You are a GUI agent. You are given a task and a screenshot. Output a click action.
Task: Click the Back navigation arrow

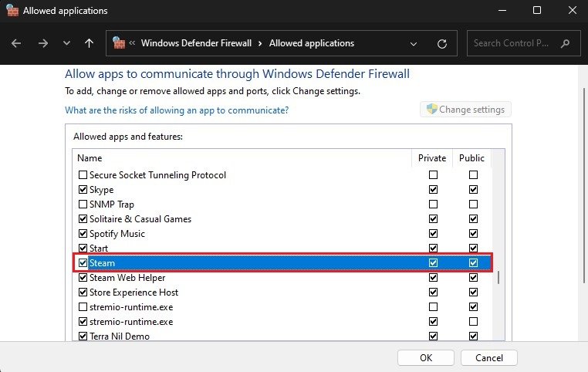coord(16,44)
